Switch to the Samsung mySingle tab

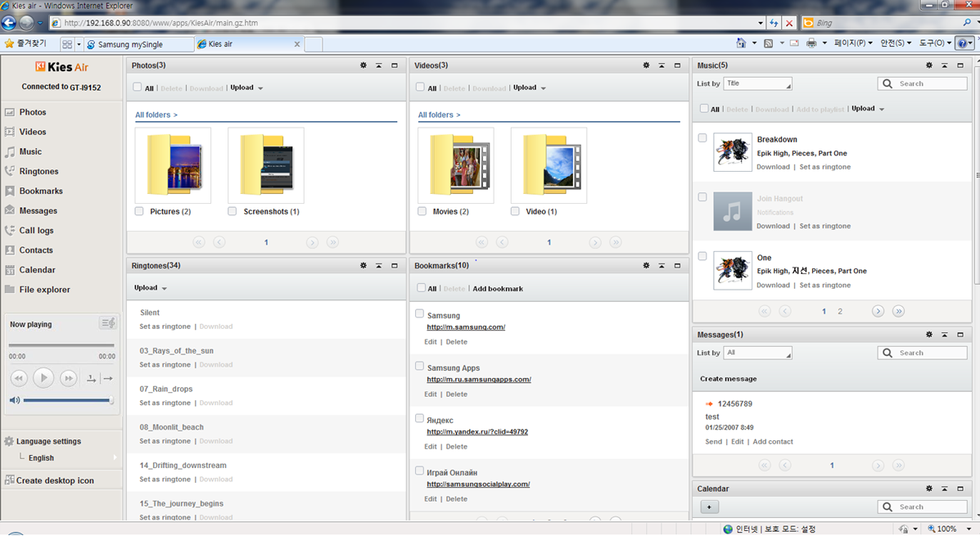point(139,44)
